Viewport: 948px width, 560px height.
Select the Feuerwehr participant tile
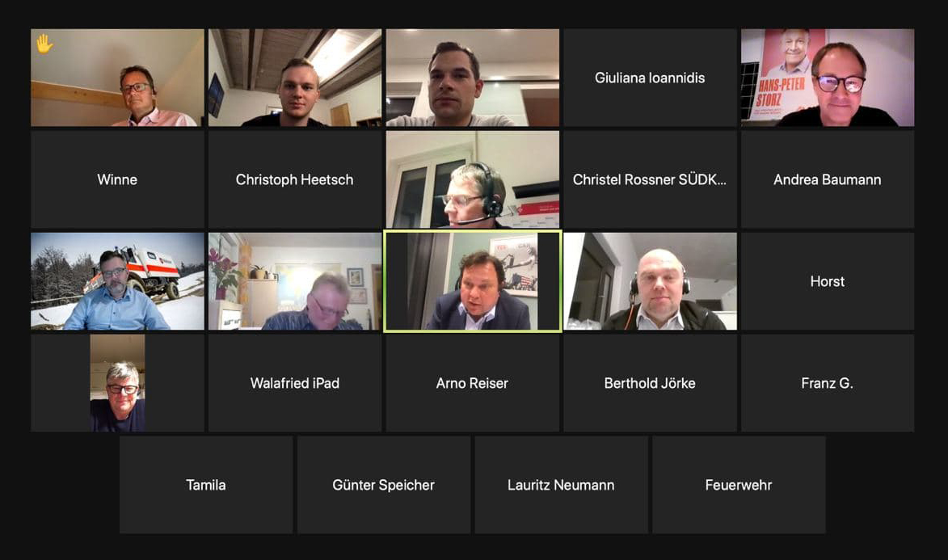pos(739,485)
